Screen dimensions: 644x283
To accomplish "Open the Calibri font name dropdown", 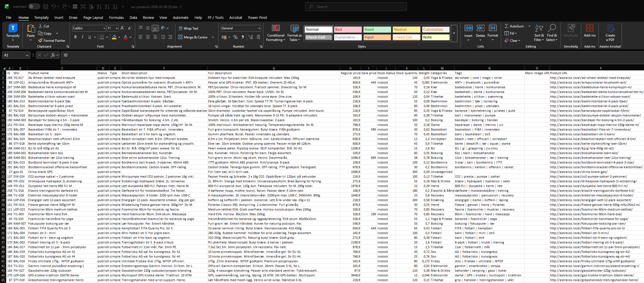I will click(104, 28).
